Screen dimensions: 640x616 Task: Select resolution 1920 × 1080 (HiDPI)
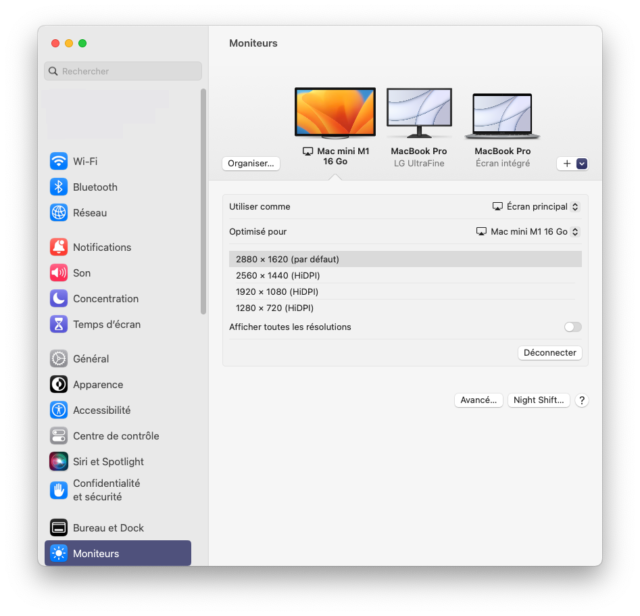coord(405,292)
